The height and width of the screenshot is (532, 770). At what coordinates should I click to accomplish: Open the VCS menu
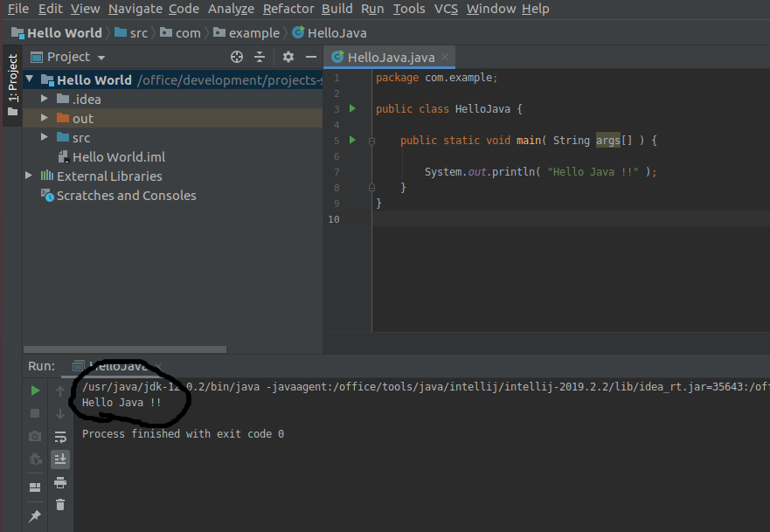point(446,9)
